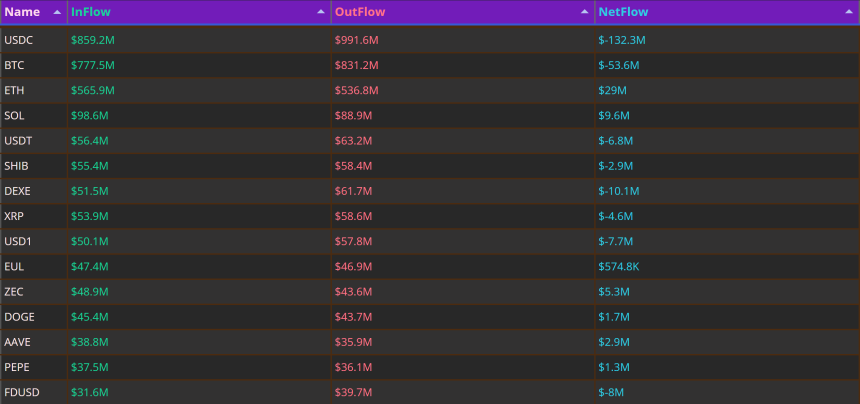
Task: Click the NetFlow column header text
Action: click(623, 12)
